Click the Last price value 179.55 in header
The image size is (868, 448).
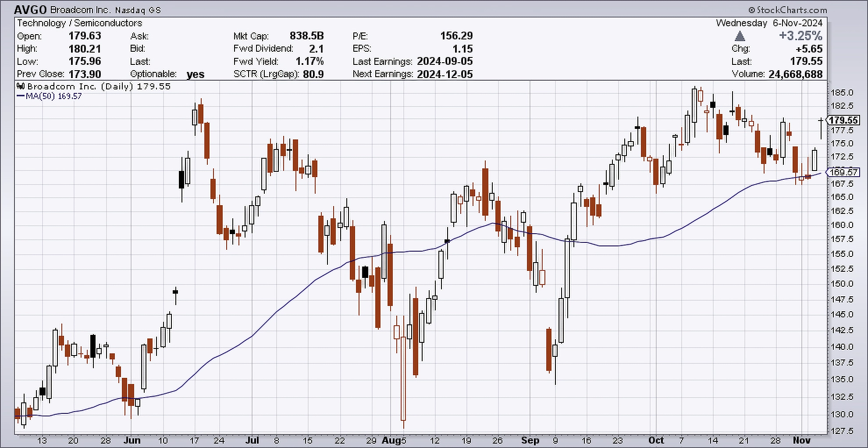(x=807, y=61)
